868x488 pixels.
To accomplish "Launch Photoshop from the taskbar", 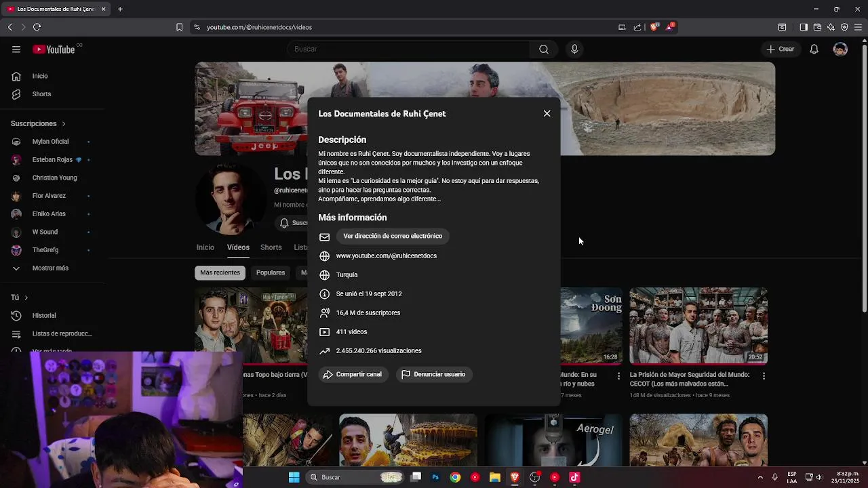I will pyautogui.click(x=435, y=477).
